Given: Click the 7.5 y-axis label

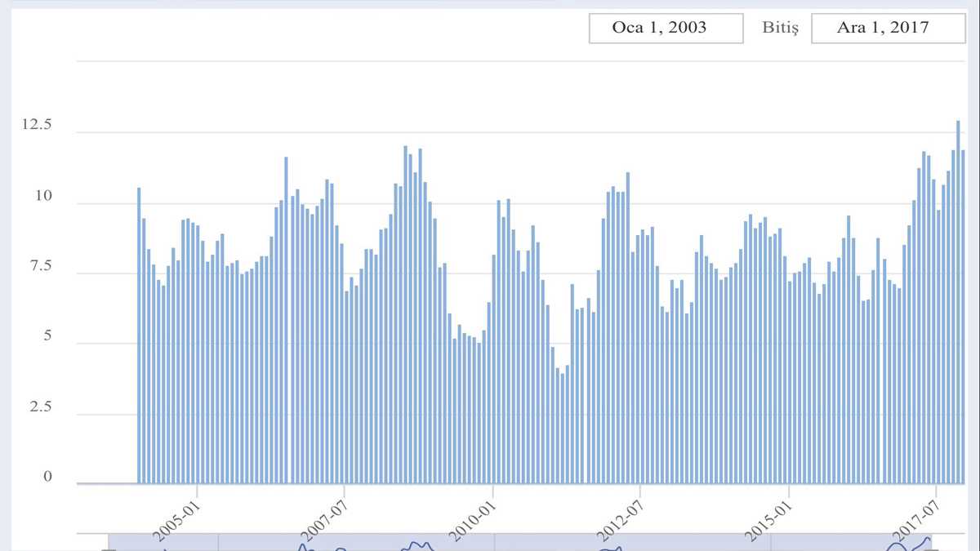Looking at the screenshot, I should (x=40, y=266).
